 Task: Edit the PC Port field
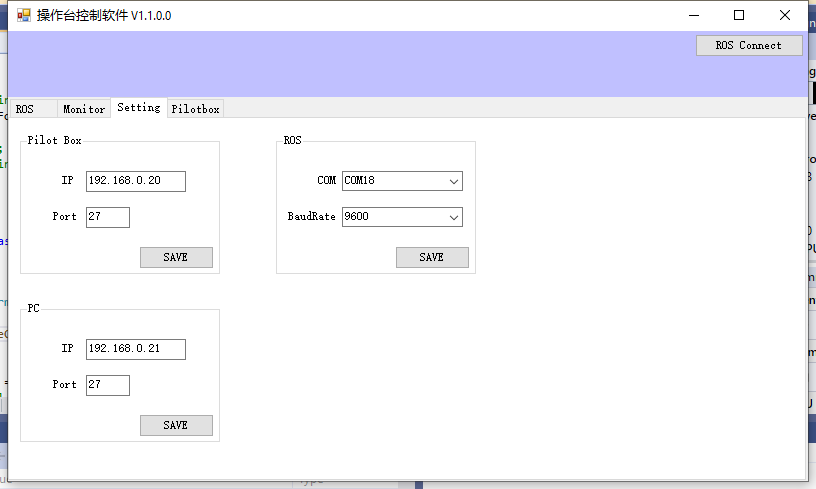[108, 385]
